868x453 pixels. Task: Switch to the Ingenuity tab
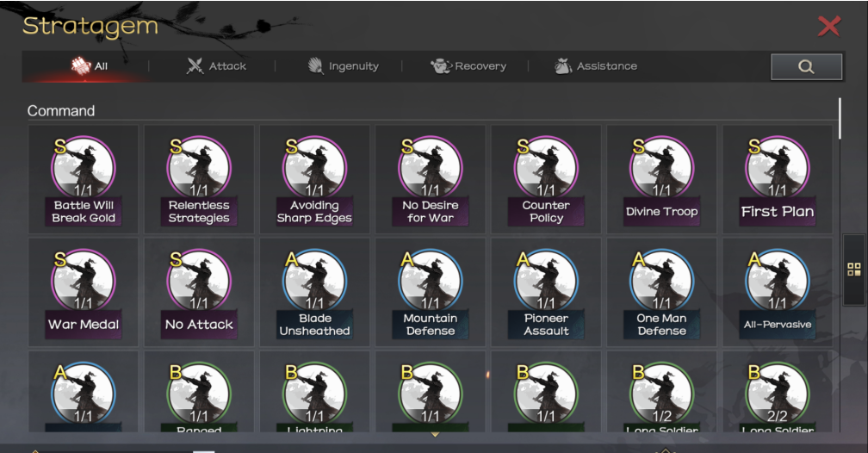click(343, 66)
